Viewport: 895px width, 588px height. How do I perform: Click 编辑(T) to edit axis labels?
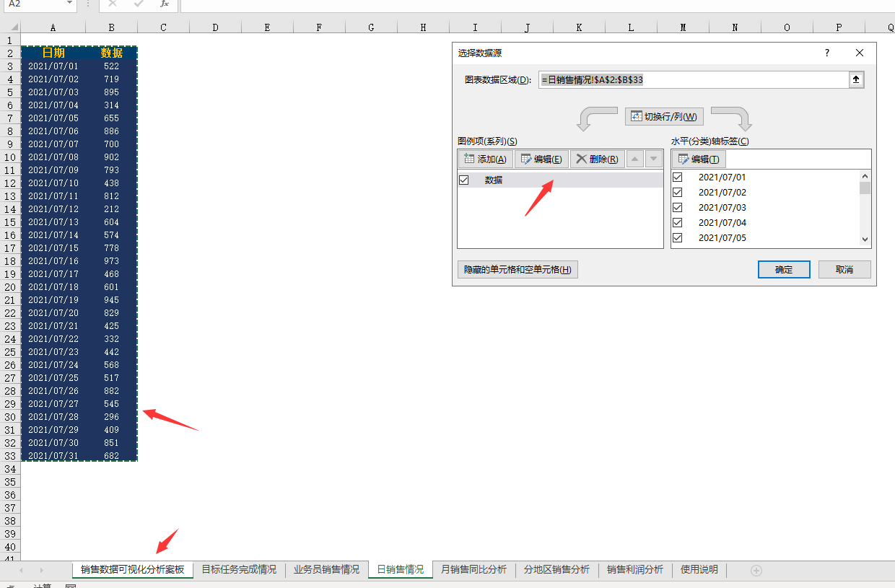(x=699, y=159)
